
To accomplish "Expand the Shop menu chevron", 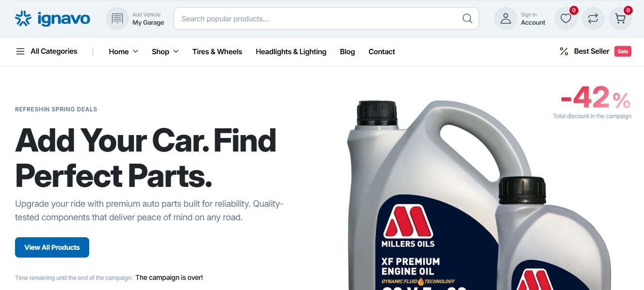I will [x=176, y=51].
